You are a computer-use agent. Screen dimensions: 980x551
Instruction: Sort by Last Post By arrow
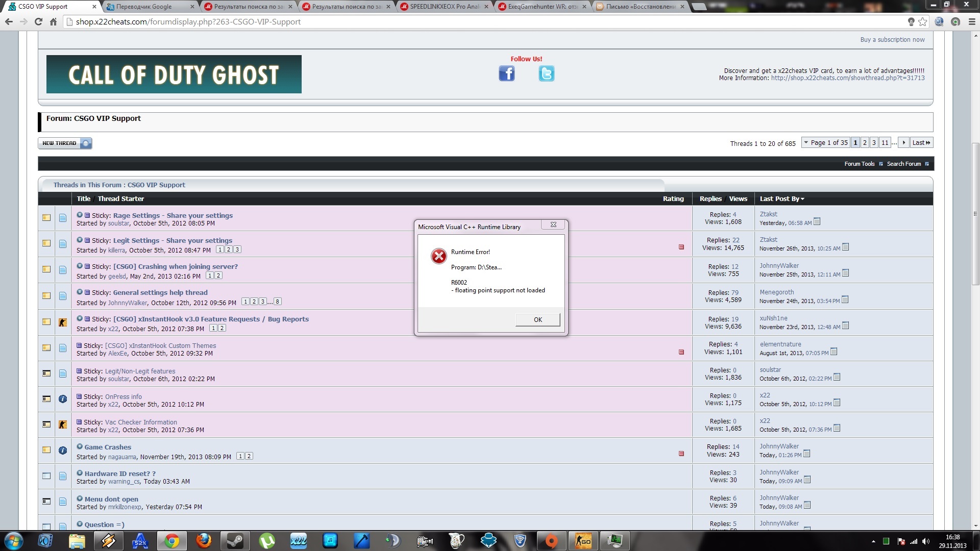click(x=802, y=199)
